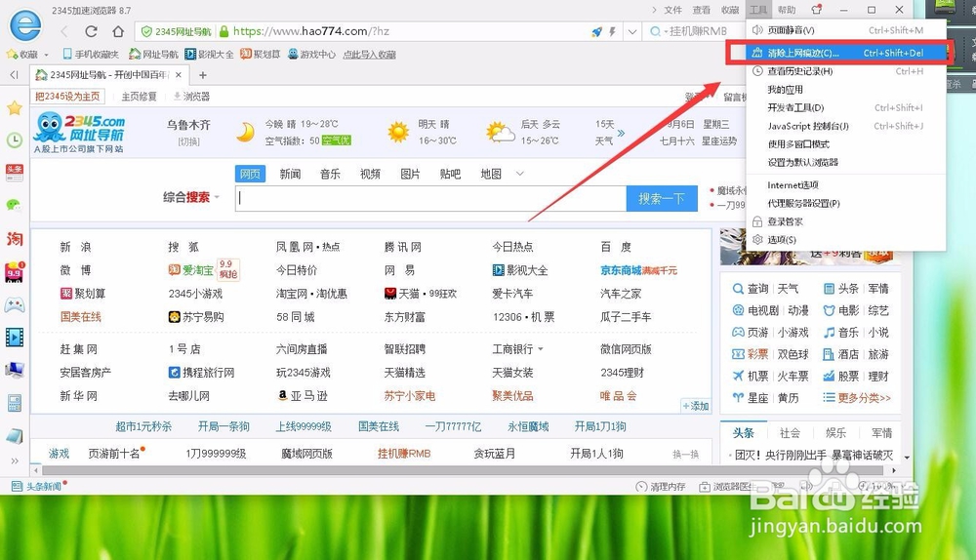Click the 换一换 refresh link
This screenshot has width=976, height=560.
tap(685, 455)
